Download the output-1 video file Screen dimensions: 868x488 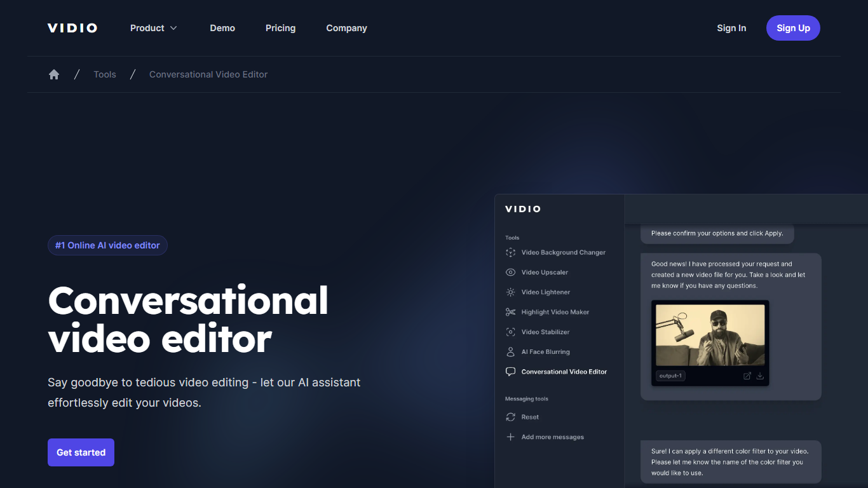click(x=760, y=376)
